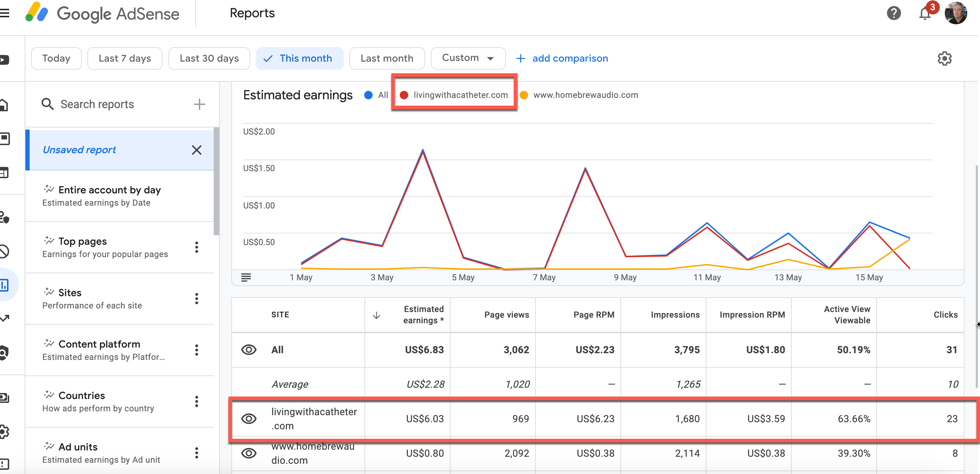Click Average row US$2.28 value
Image resolution: width=980 pixels, height=474 pixels.
(425, 384)
